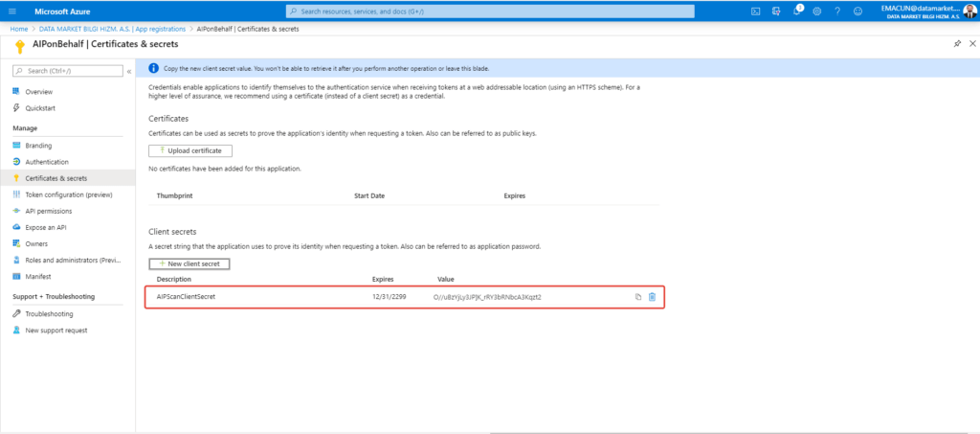Open the feedback smiley icon

pyautogui.click(x=858, y=11)
